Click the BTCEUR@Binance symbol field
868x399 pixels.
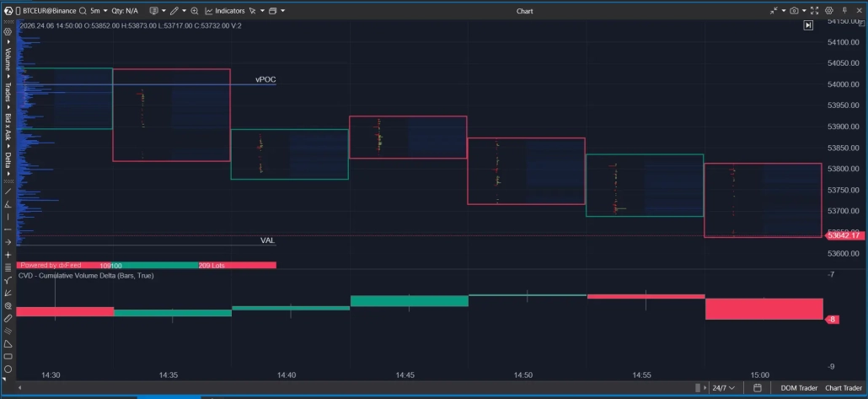click(49, 10)
